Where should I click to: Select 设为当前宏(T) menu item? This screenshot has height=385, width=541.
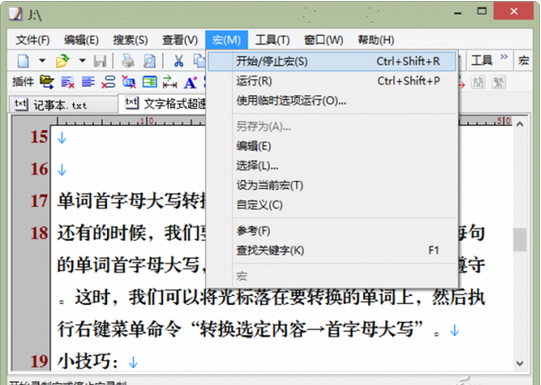(332, 186)
